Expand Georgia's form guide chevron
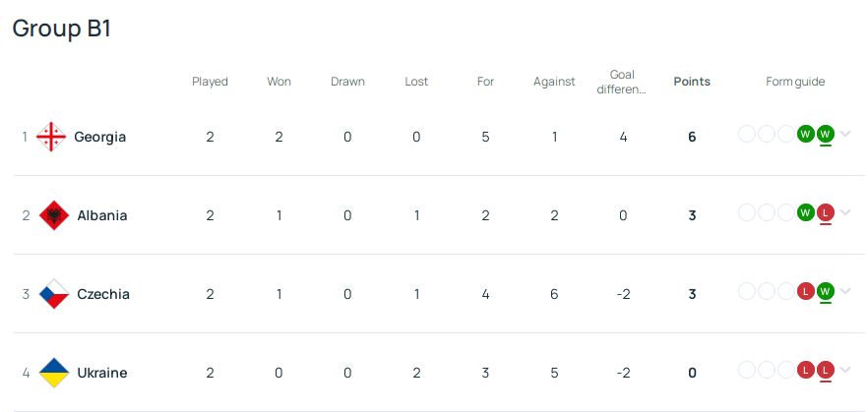This screenshot has height=412, width=868. click(x=844, y=134)
